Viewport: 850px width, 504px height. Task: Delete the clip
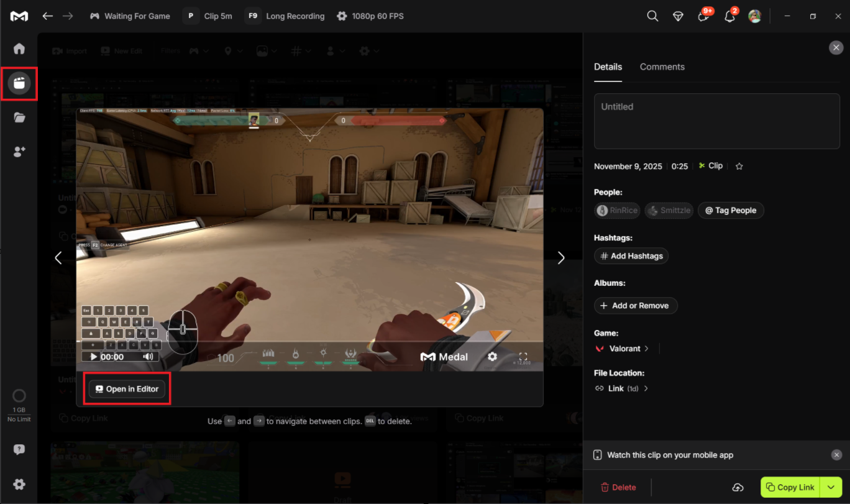coord(618,487)
